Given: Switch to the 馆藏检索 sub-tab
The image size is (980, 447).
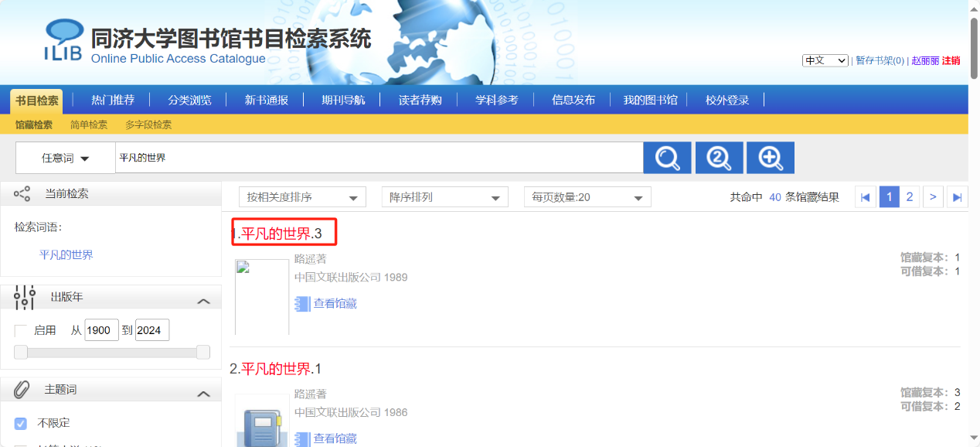Looking at the screenshot, I should pyautogui.click(x=34, y=125).
